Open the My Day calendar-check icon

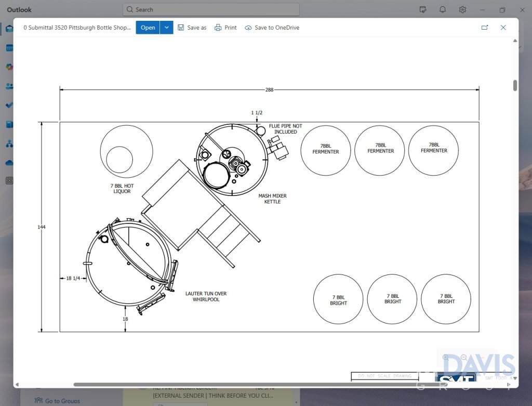[x=423, y=9]
